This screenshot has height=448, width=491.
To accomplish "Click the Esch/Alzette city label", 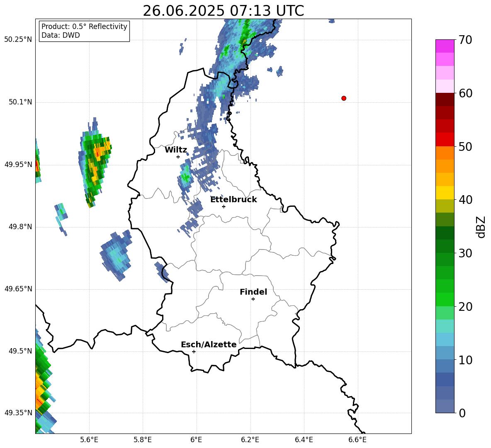I will pyautogui.click(x=209, y=344).
